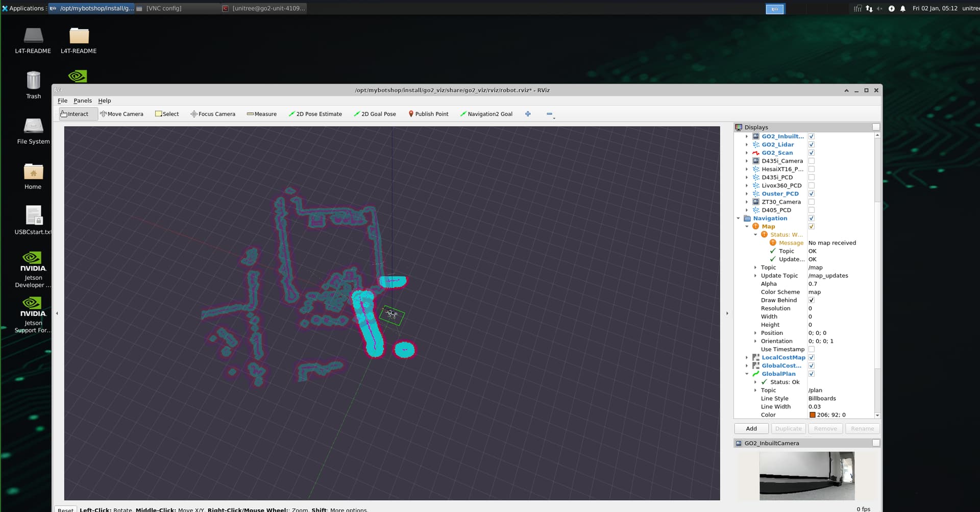Expand the LocalCostMap display entry
Screen dimensions: 980x512
click(x=747, y=357)
